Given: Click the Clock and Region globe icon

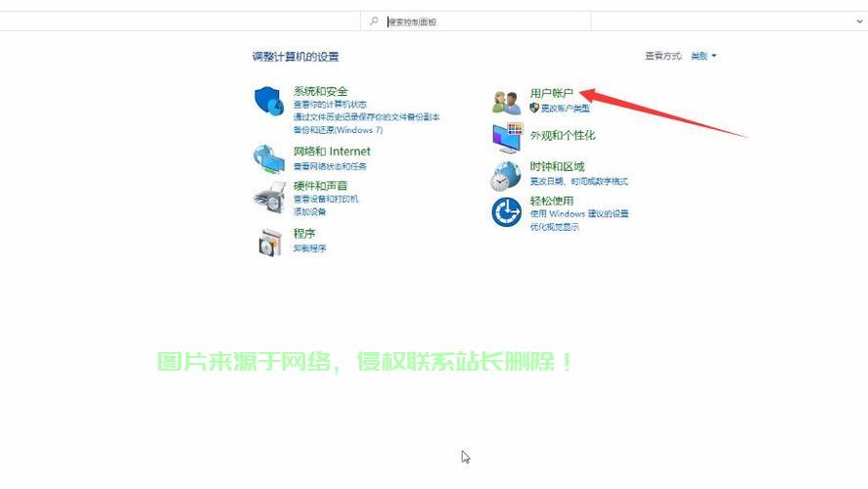Looking at the screenshot, I should [x=506, y=175].
